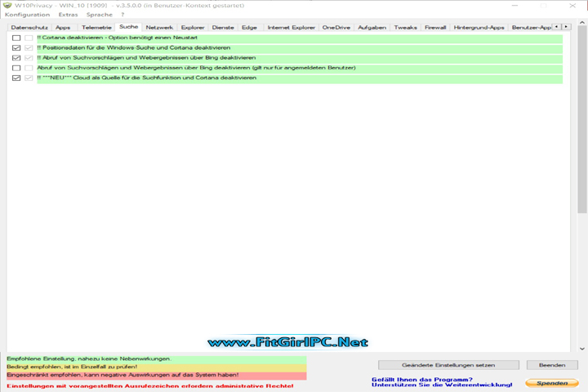Open the Extras menu
Viewport: 588px width, 392px height.
[69, 15]
